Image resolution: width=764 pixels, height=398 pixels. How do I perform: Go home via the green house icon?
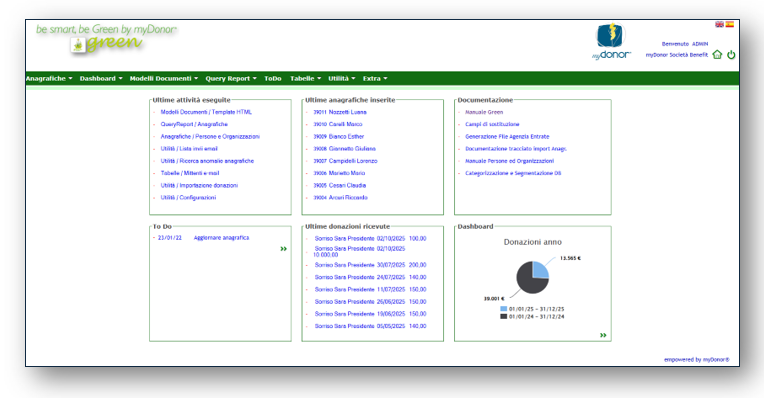click(x=717, y=55)
